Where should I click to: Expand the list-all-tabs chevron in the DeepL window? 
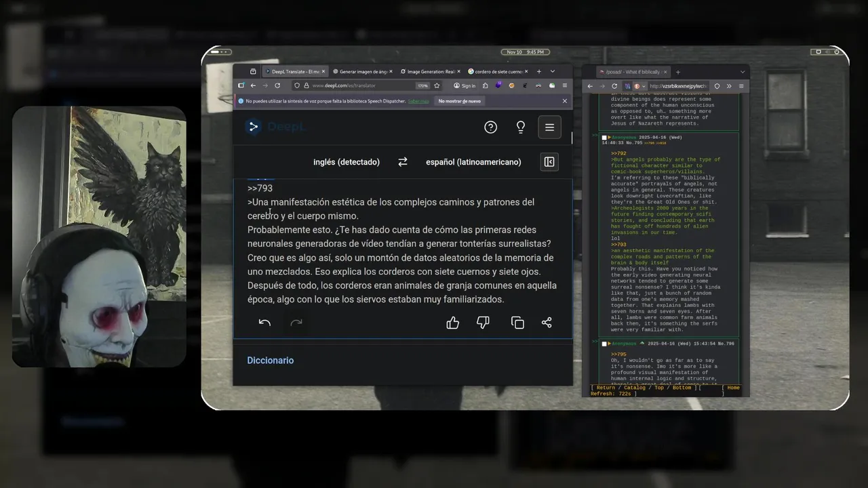552,71
